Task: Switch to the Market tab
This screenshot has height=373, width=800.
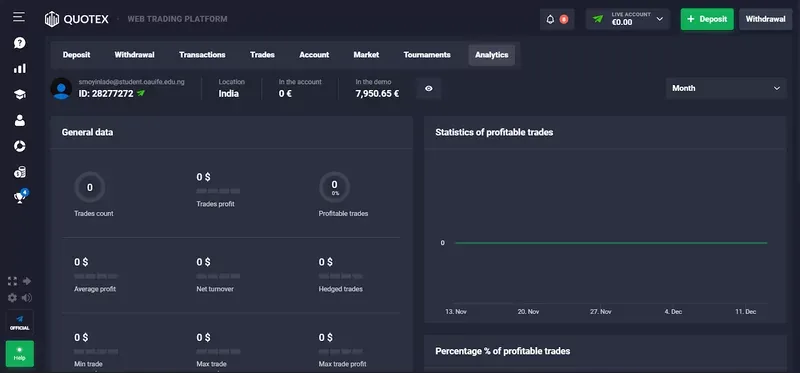Action: (366, 55)
